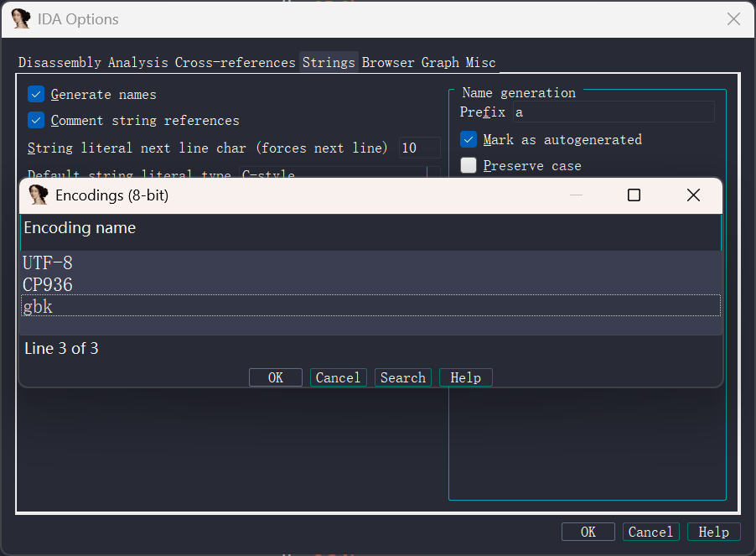Click the next line char field showing 10
Screen dimensions: 756x556
(x=419, y=148)
